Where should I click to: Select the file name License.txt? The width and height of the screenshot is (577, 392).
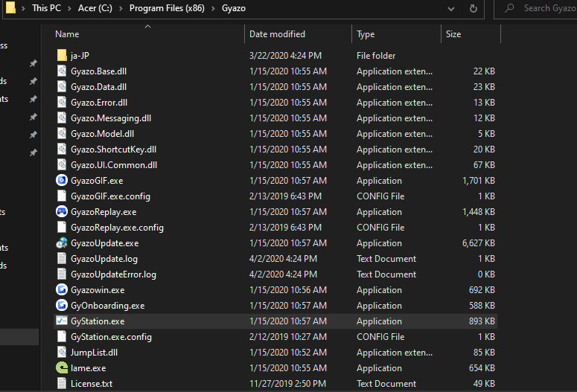coord(92,384)
